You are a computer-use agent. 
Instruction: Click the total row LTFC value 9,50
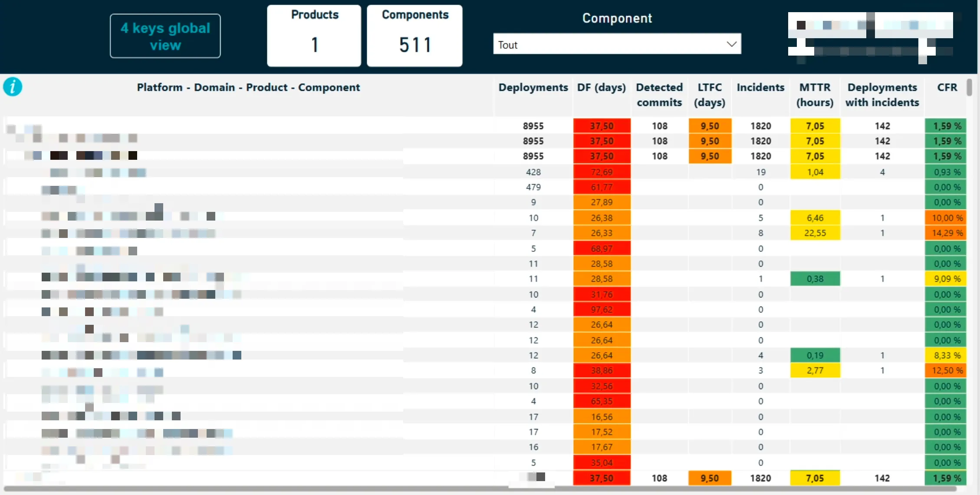click(x=710, y=478)
